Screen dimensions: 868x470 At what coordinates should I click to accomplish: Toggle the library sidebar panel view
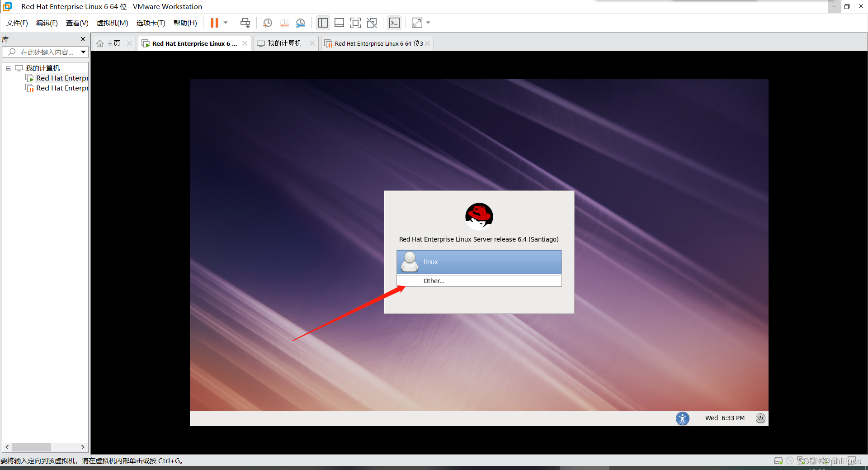click(323, 23)
